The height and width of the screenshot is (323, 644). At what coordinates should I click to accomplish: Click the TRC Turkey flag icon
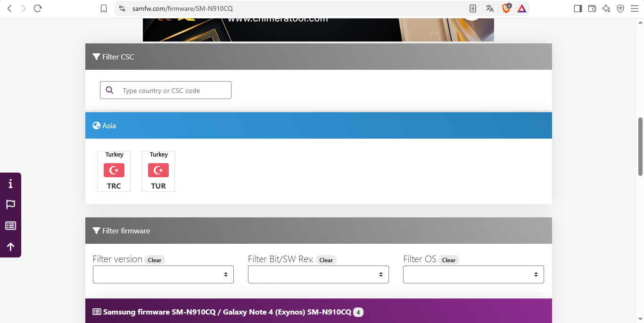pos(114,170)
